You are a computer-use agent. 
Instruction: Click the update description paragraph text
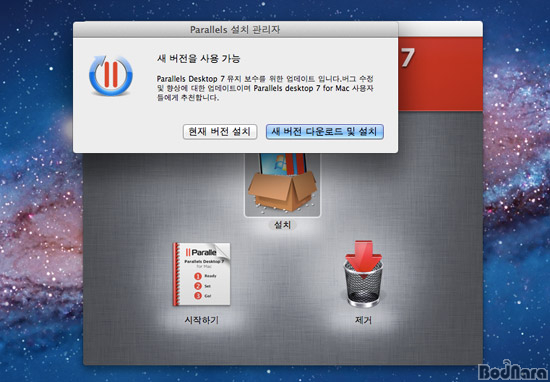265,88
